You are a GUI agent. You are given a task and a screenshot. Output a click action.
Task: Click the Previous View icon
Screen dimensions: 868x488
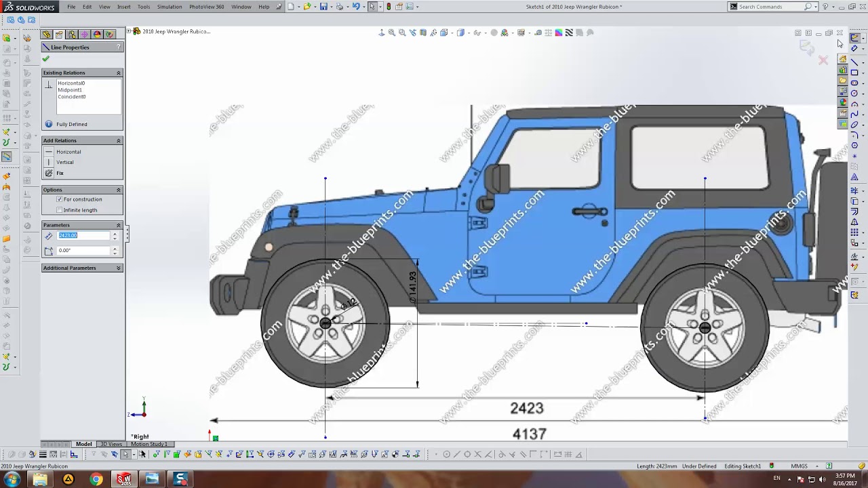click(x=413, y=33)
